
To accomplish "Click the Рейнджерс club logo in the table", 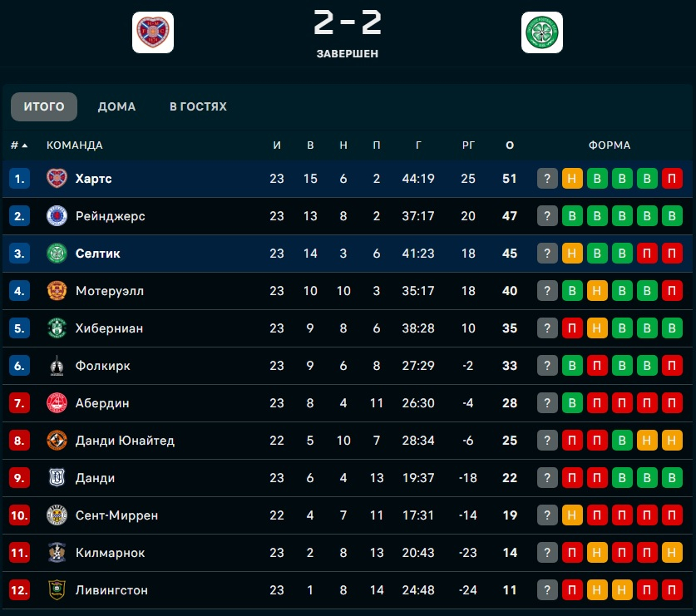I will [57, 216].
